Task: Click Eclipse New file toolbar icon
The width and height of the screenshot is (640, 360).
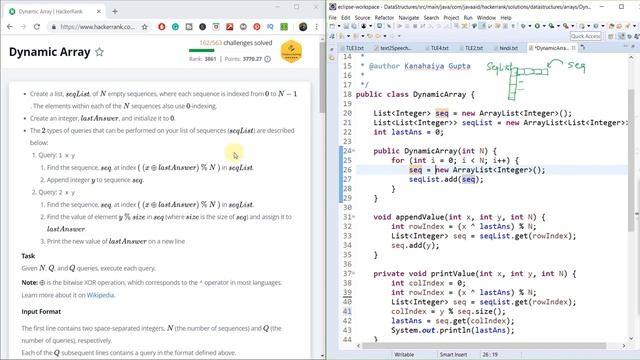Action: pos(332,26)
